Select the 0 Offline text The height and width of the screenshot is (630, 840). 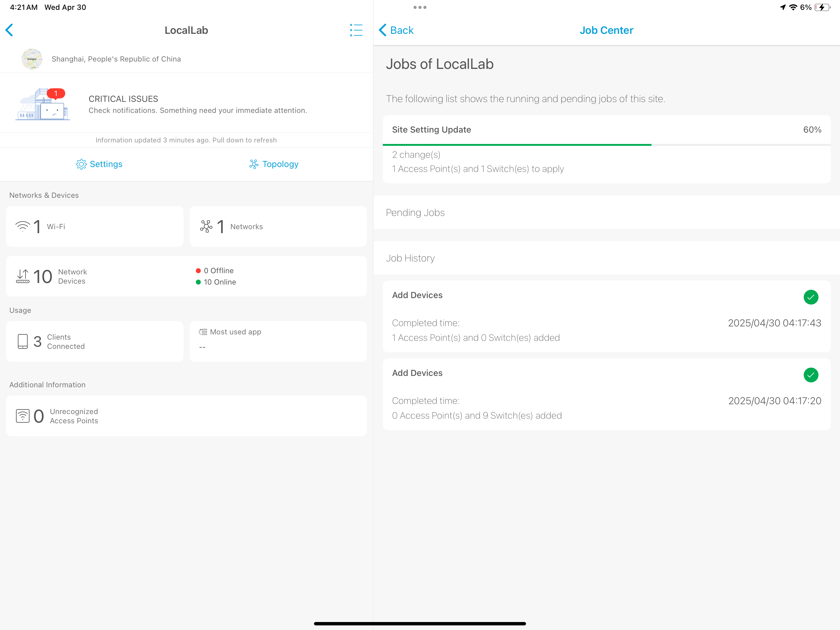[x=218, y=270]
